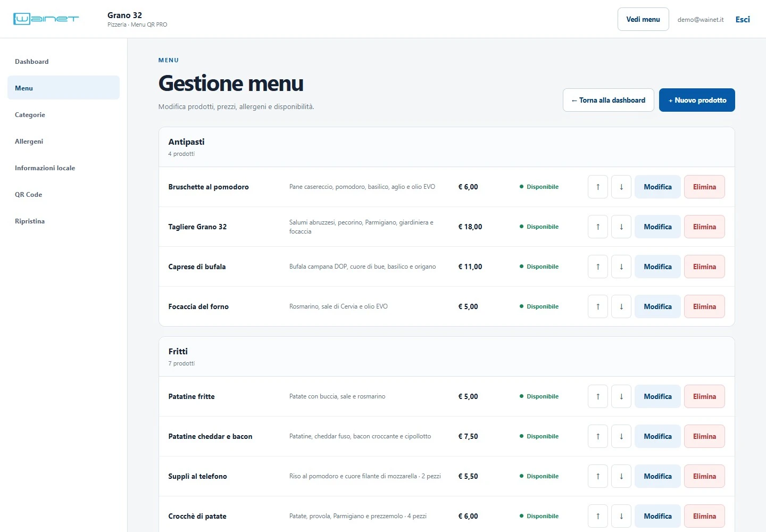Delete Bruschette al pomodoro with Elimina
Image resolution: width=766 pixels, height=532 pixels.
(x=704, y=187)
